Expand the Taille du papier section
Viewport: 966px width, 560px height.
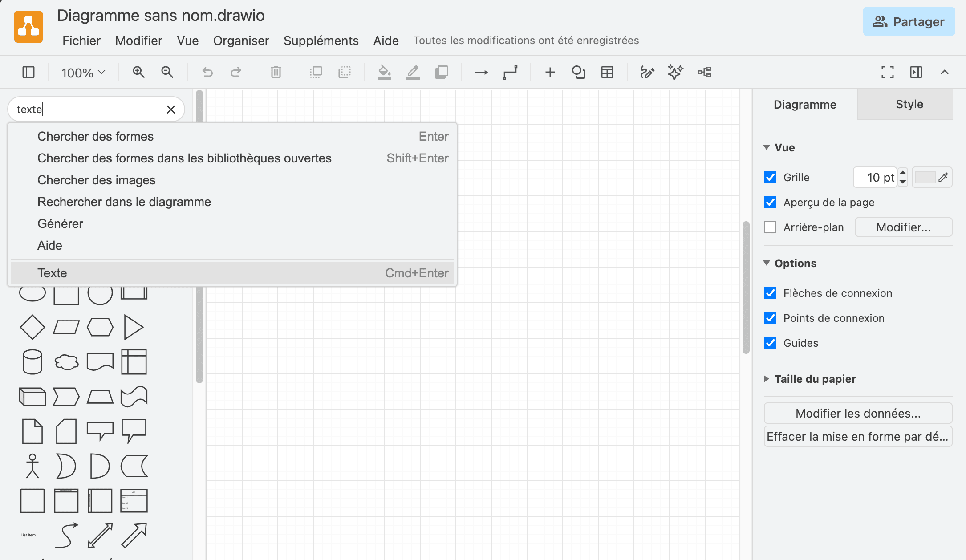[767, 379]
